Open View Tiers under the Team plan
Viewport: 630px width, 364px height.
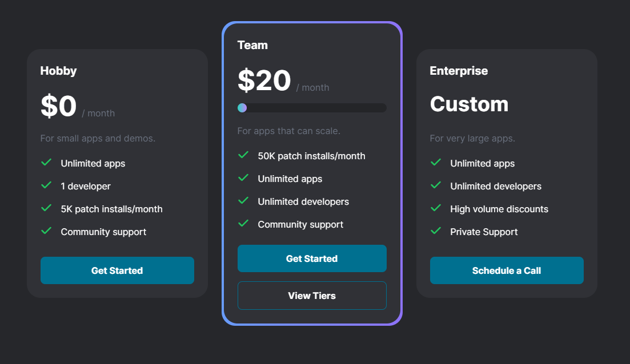point(312,296)
